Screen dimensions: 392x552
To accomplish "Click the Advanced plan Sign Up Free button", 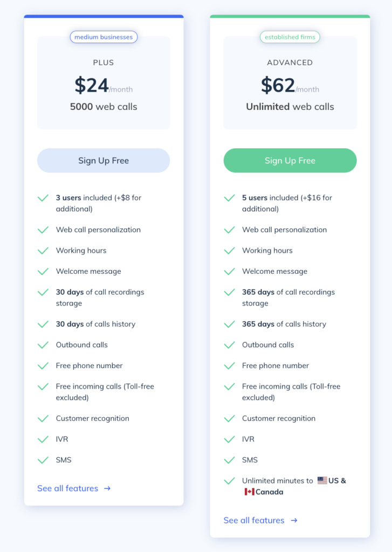I will click(290, 161).
